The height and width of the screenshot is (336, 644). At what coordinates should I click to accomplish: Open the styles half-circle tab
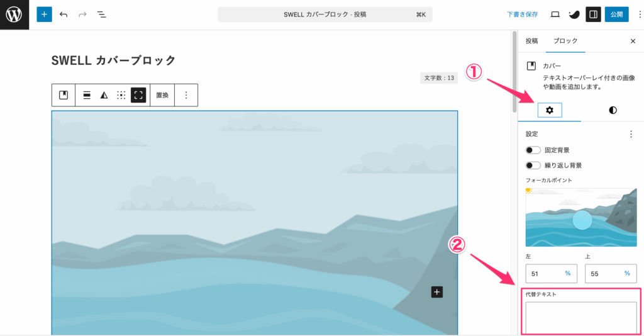pyautogui.click(x=613, y=110)
